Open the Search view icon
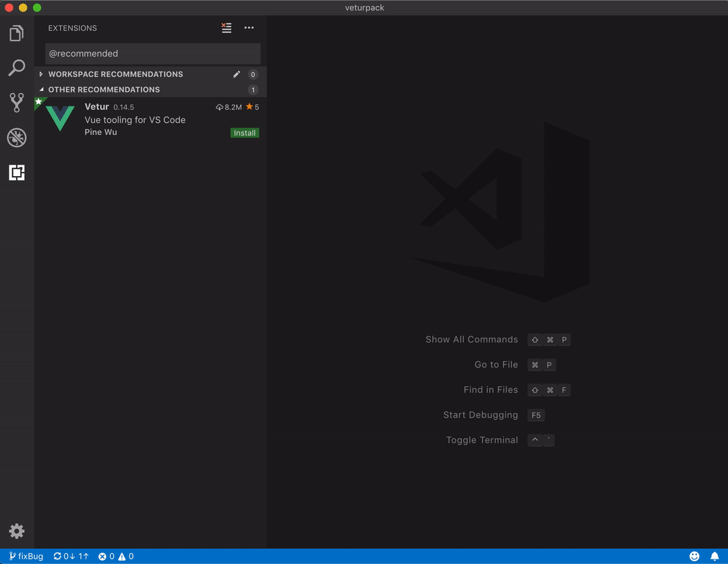 (17, 67)
